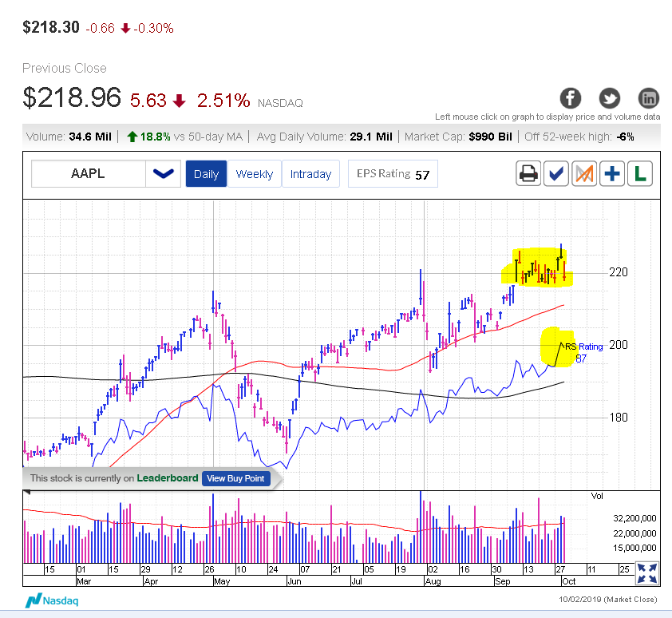Click the AAPL ticker symbol field
This screenshot has height=618, width=672.
coord(89,173)
